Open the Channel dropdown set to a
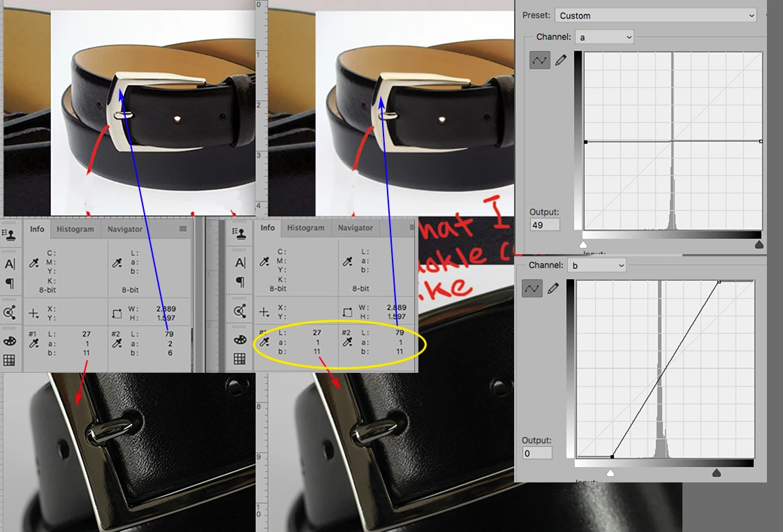 click(605, 37)
